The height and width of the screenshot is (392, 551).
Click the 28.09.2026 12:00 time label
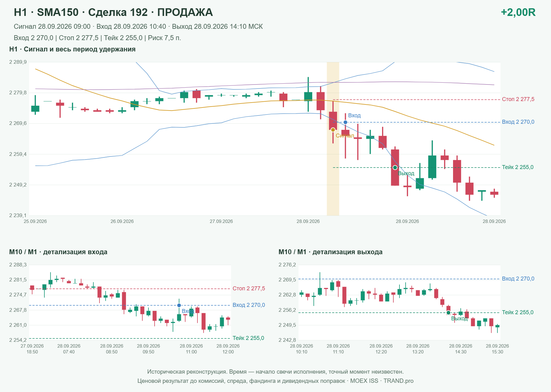(x=228, y=349)
